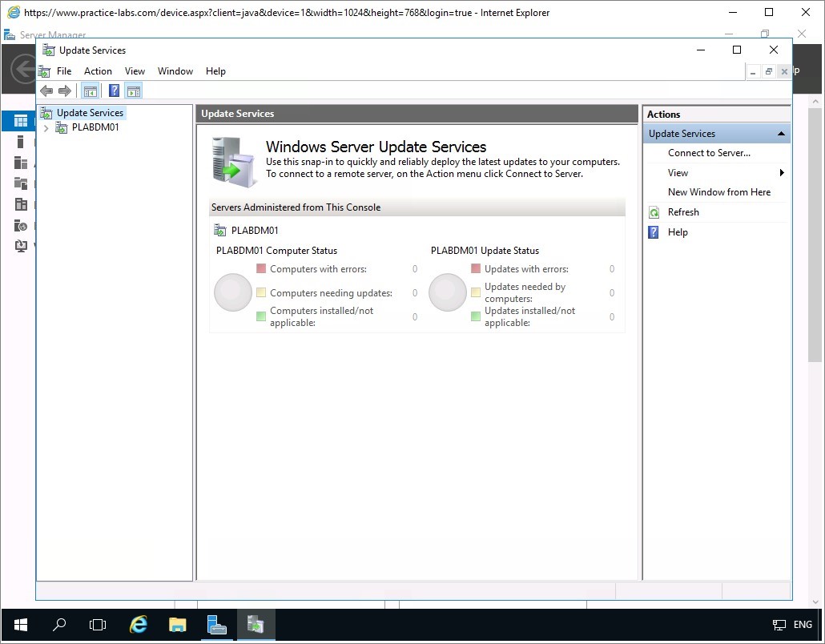The height and width of the screenshot is (644, 825).
Task: Select Update Services root tree item
Action: click(x=90, y=113)
